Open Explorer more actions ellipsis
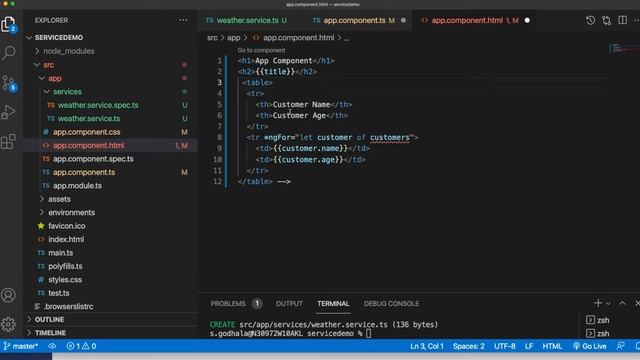The width and height of the screenshot is (640, 360). pos(183,20)
